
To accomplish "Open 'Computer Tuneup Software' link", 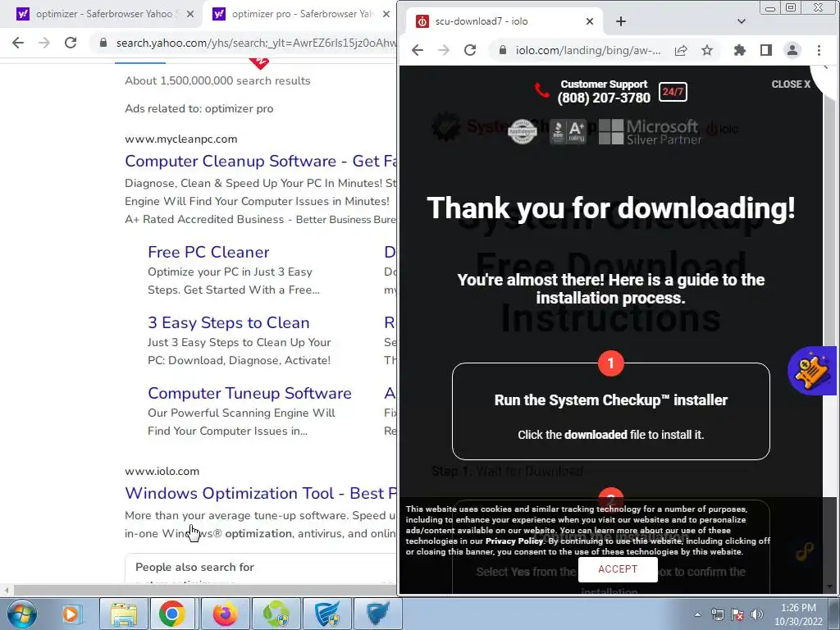I will click(x=249, y=393).
